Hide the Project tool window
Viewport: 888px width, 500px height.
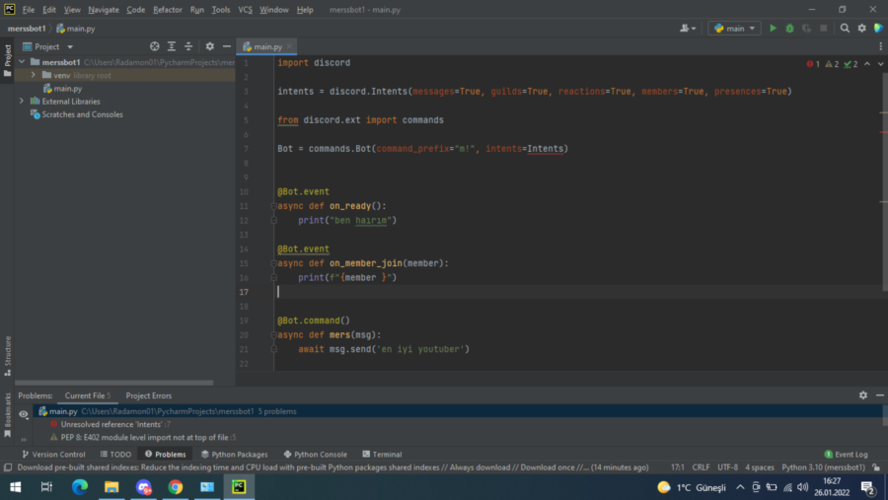coord(227,46)
